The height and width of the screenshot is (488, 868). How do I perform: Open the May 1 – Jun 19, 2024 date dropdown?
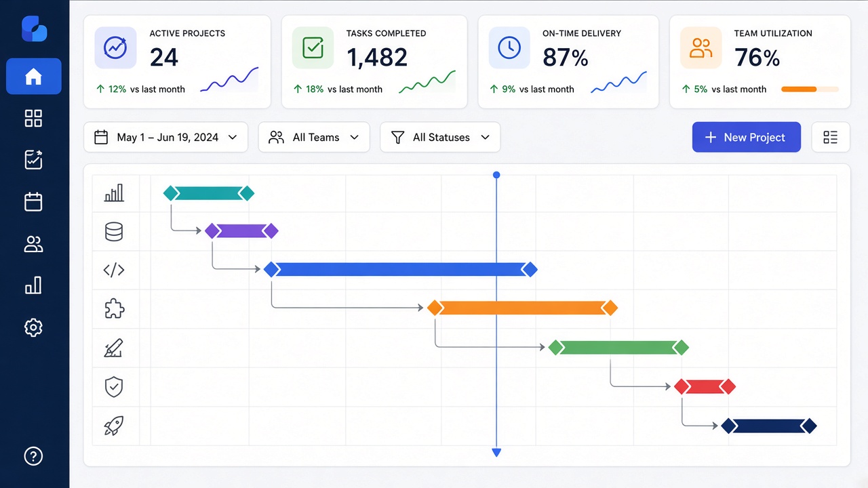point(165,138)
